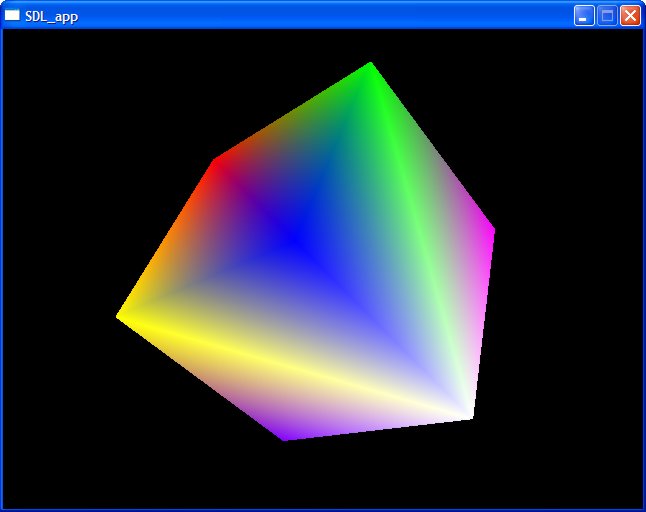Click middle of the magenta-to-white cube edge
Screen dimensions: 646x512
[x=481, y=324]
